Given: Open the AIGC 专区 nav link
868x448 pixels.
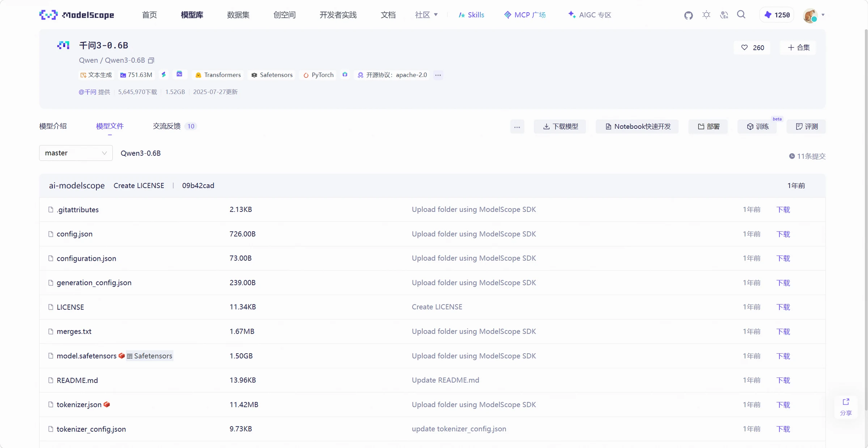Looking at the screenshot, I should point(590,15).
